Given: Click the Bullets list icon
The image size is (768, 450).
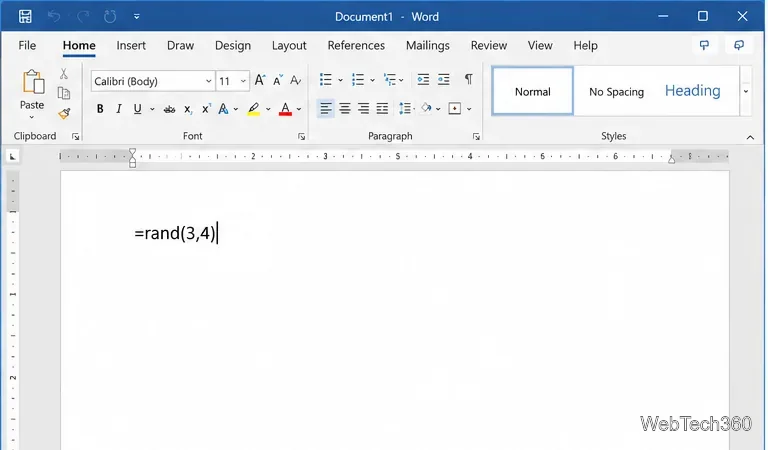Looking at the screenshot, I should pyautogui.click(x=326, y=79).
